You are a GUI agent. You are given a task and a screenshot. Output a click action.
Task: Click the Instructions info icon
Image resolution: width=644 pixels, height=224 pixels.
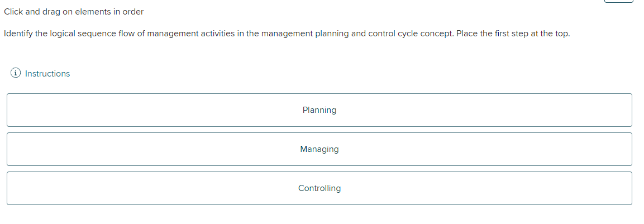[16, 73]
